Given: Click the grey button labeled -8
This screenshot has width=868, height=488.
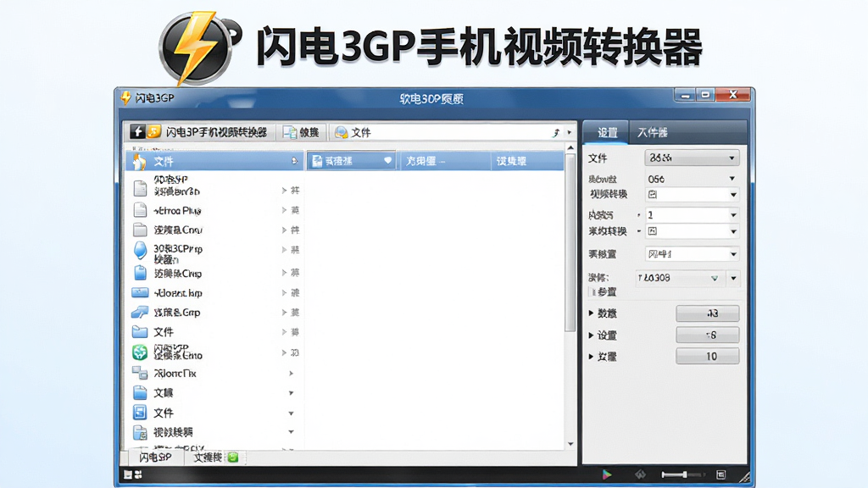Looking at the screenshot, I should pyautogui.click(x=708, y=335).
